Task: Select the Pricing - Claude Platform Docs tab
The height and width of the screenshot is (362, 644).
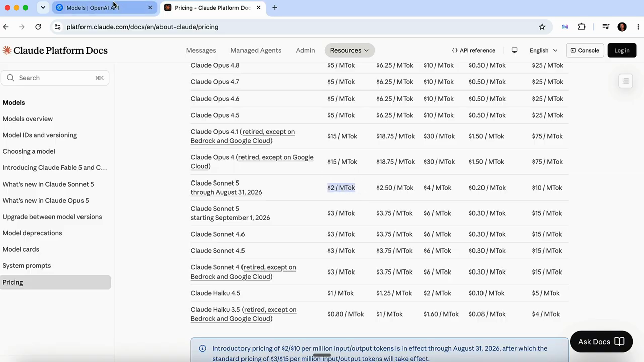Action: pos(212,8)
